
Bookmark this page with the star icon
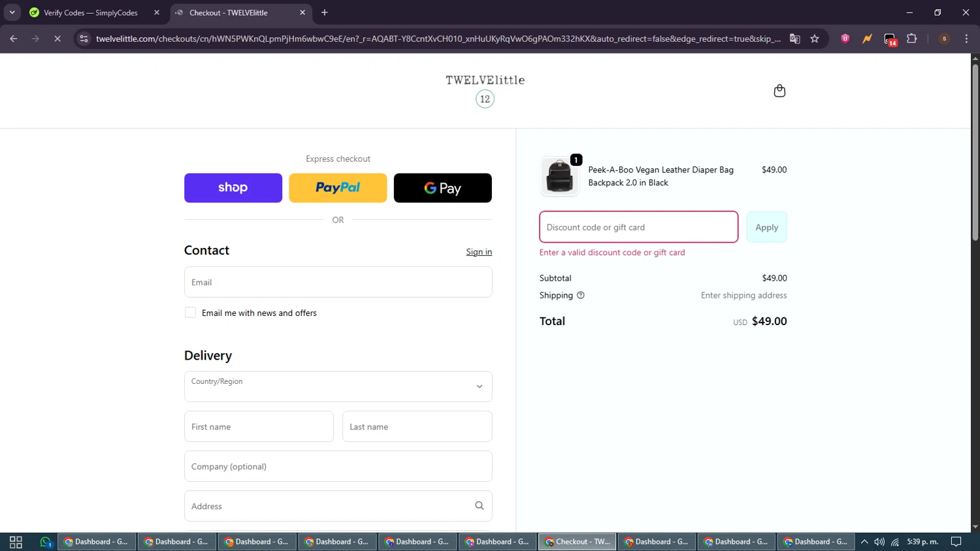[x=815, y=39]
